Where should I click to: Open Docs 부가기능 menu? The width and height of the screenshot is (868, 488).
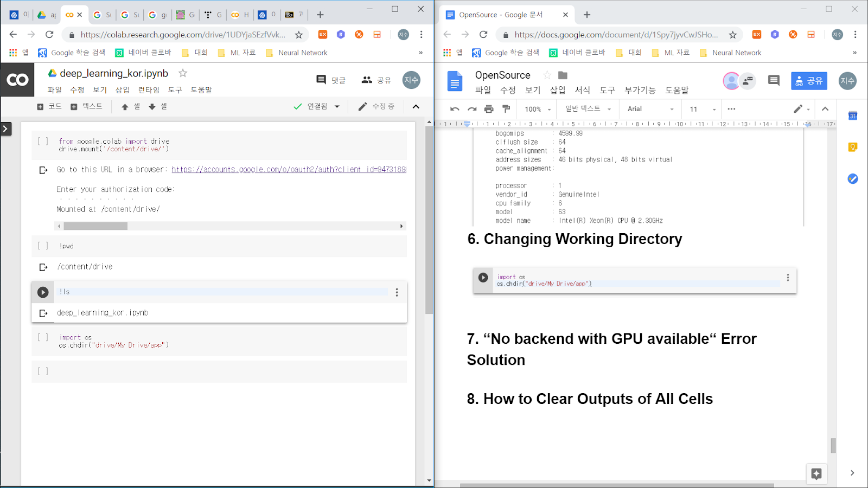click(x=640, y=90)
